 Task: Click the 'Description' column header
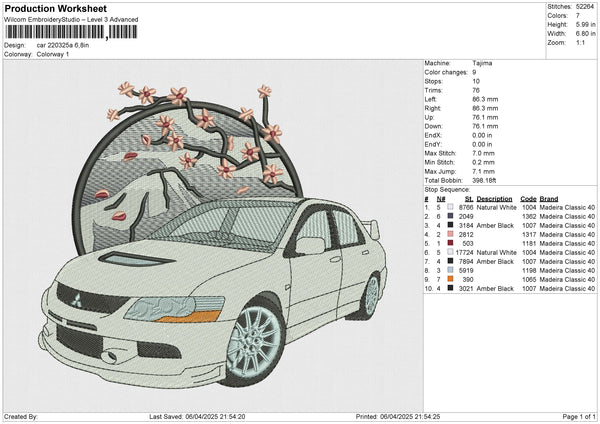tap(494, 199)
